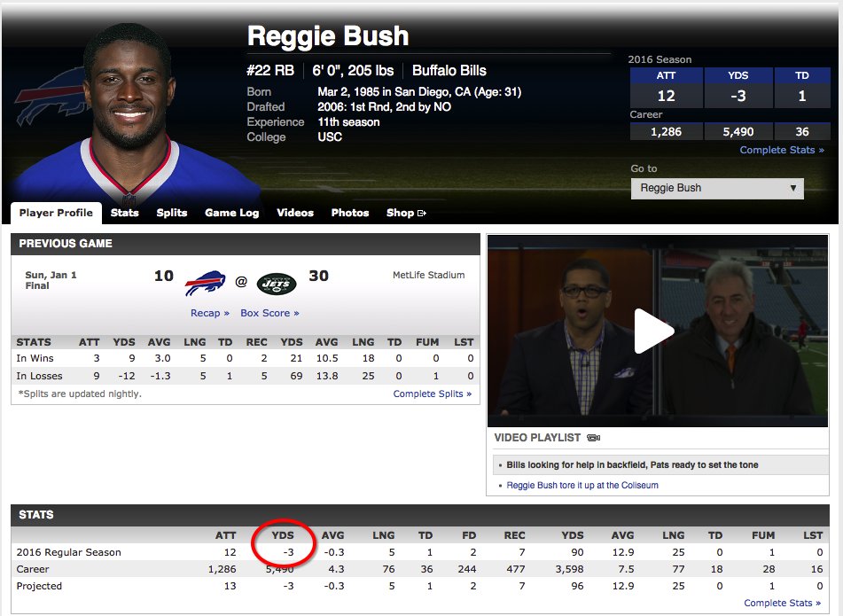Open the Shop tab
The width and height of the screenshot is (843, 616).
tap(400, 213)
